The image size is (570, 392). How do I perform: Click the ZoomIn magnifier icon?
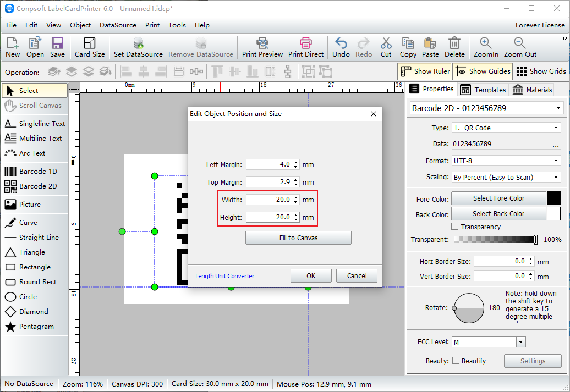point(486,43)
